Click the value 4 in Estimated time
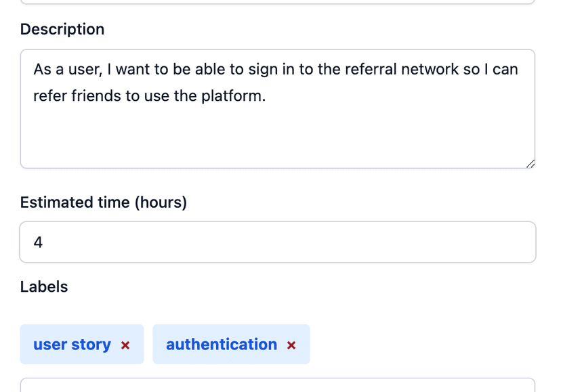Screen dimensions: 561x392 38,242
